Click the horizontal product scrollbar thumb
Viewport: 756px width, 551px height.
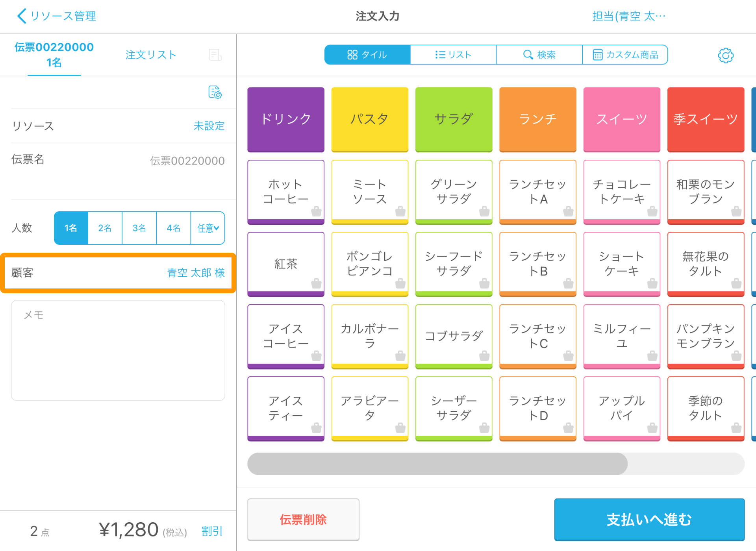click(437, 464)
